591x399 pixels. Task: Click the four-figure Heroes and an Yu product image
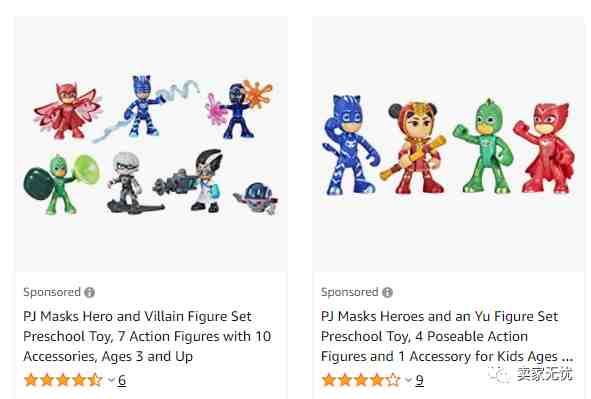[448, 145]
